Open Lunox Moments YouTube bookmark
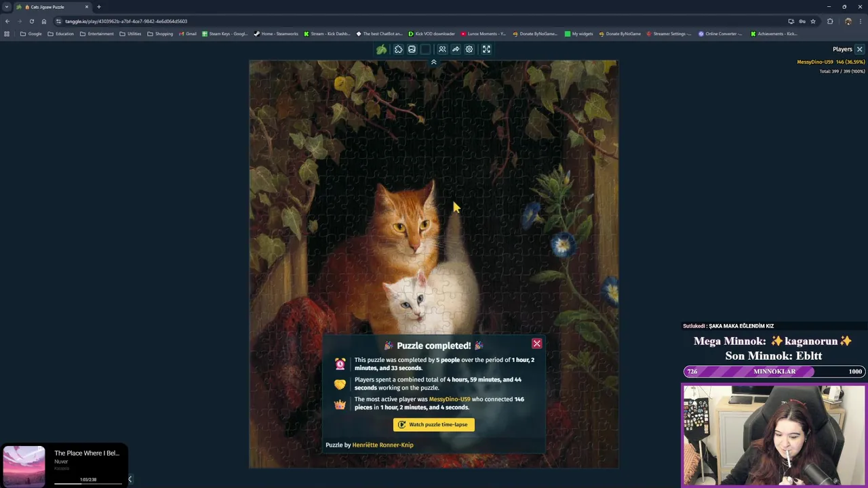The image size is (868, 488). click(x=484, y=34)
